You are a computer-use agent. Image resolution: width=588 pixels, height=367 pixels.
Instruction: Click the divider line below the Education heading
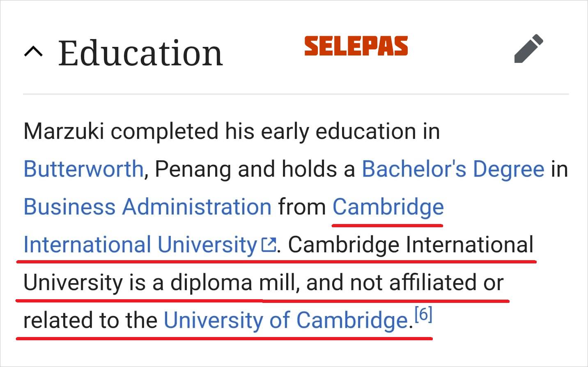tap(296, 94)
